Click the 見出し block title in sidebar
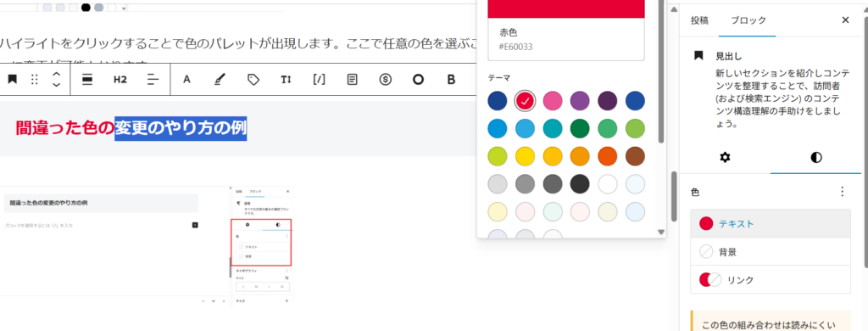The image size is (868, 331). pos(728,56)
